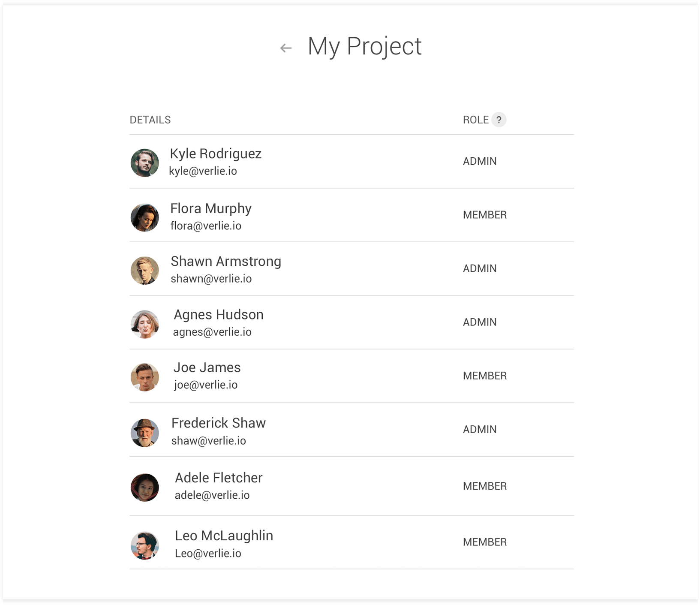Open Kyle Rodriguez's ADMIN role selector
This screenshot has width=700, height=605.
coord(480,161)
